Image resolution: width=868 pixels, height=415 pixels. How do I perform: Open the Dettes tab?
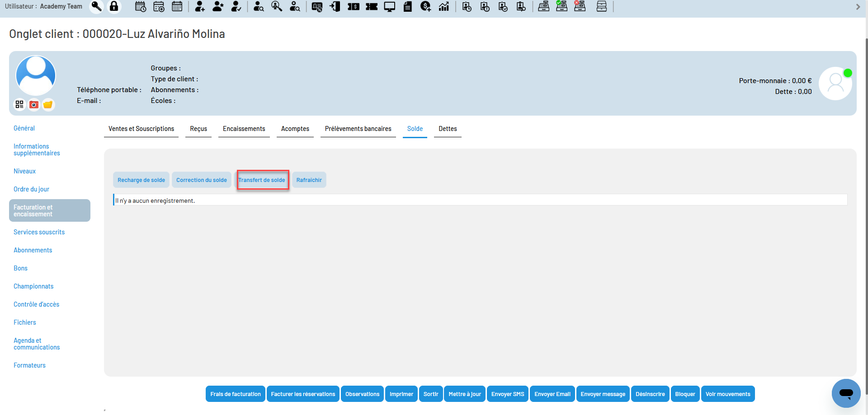pos(448,129)
